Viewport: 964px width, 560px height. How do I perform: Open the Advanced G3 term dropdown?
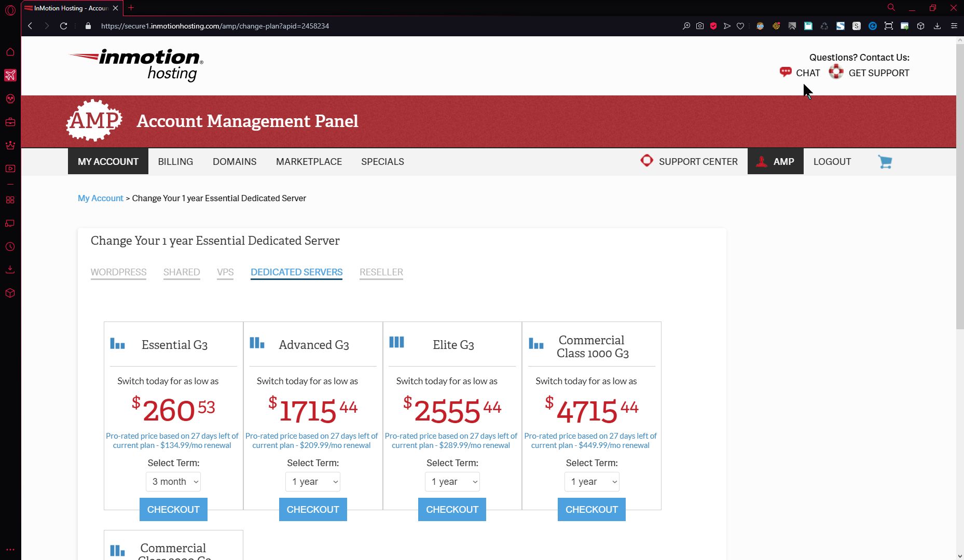pyautogui.click(x=313, y=482)
